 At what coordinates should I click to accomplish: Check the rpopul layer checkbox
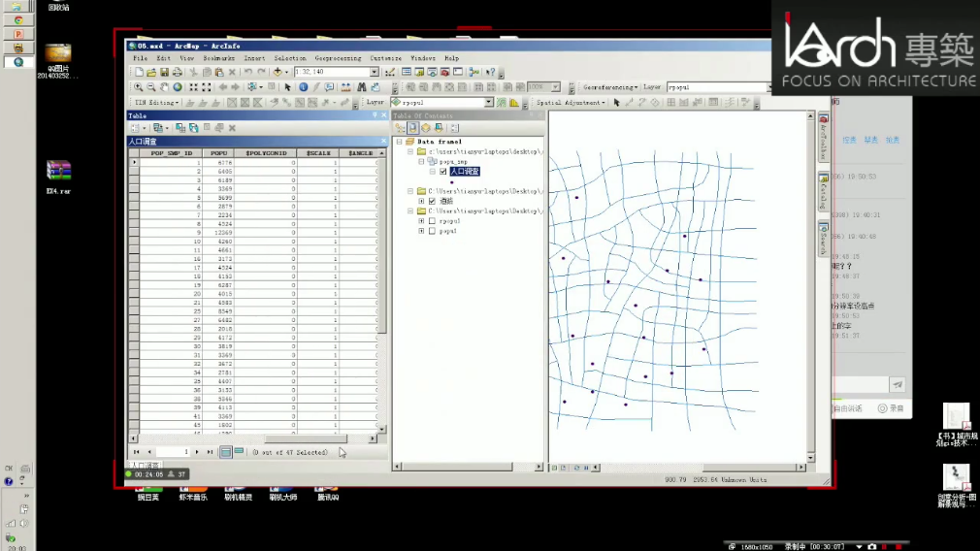[432, 221]
